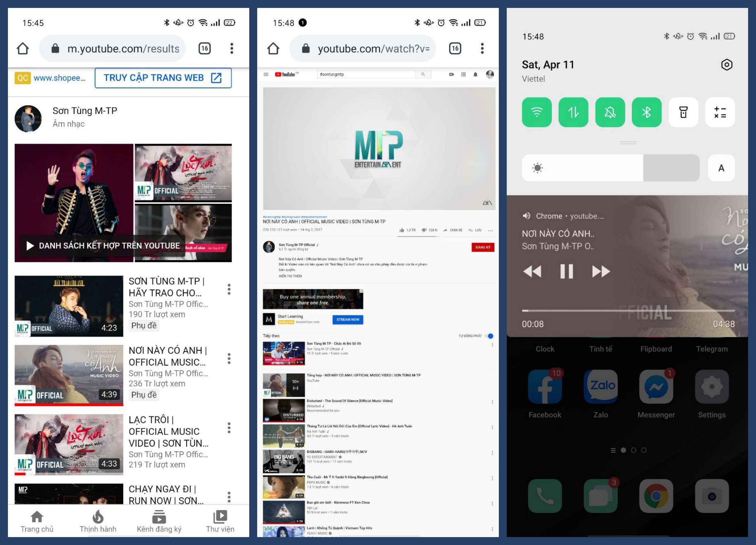Open options for Disturbed Sound Of Silence video
The width and height of the screenshot is (756, 545).
(x=492, y=402)
